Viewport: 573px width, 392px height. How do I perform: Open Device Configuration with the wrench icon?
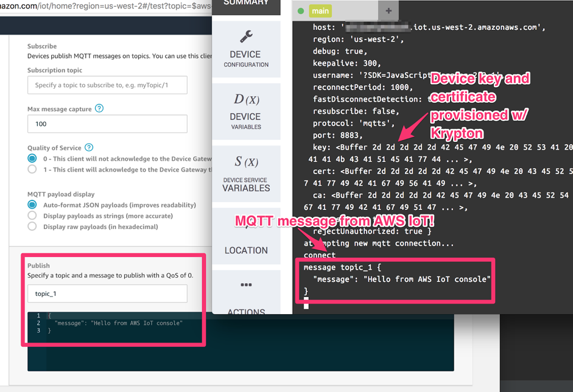pos(246,37)
